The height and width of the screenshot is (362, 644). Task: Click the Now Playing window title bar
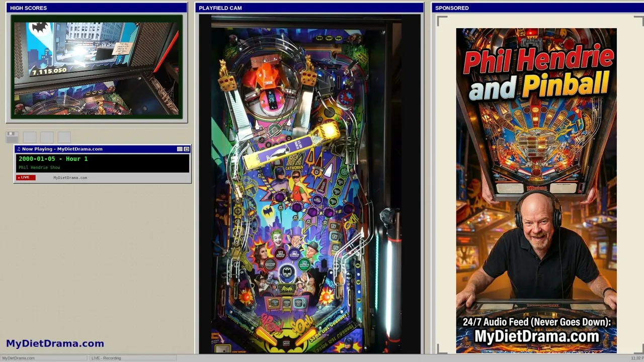point(103,149)
